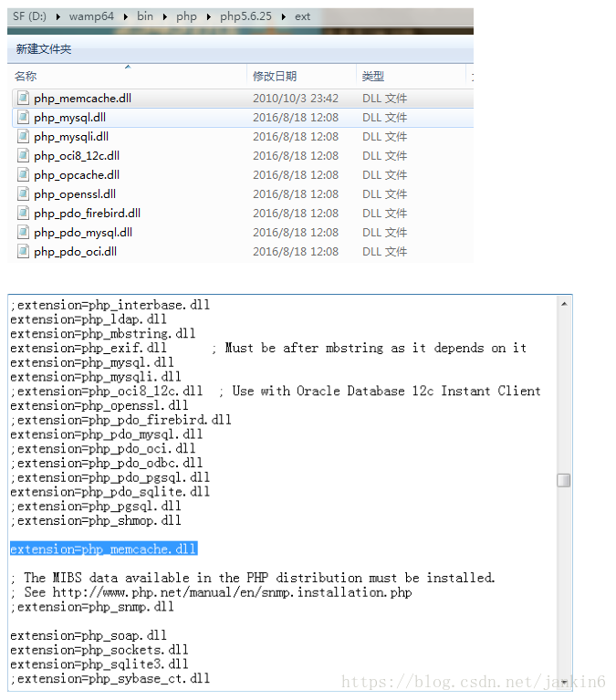616x700 pixels.
Task: Select the php_mysql.dll file name
Action: click(69, 118)
